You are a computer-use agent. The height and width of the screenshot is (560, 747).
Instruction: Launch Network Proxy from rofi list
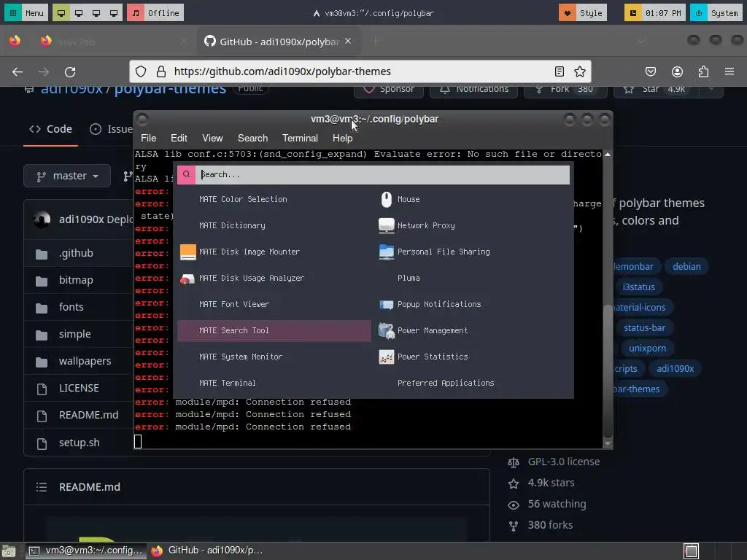click(x=474, y=225)
